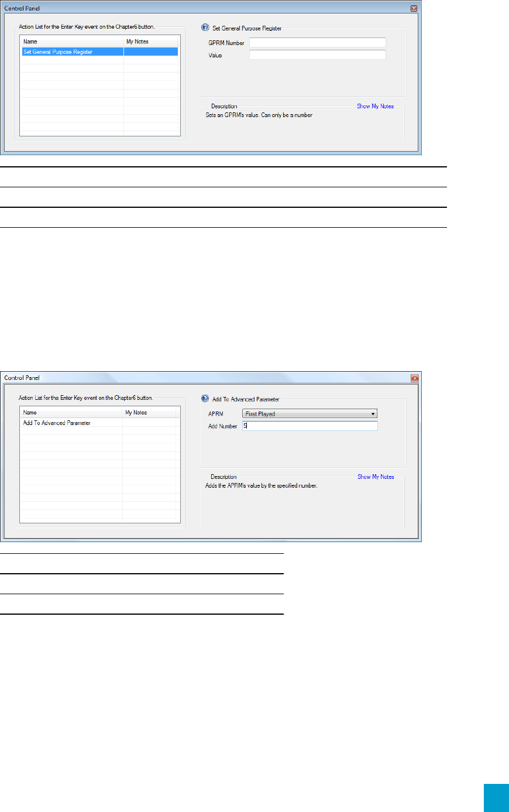Close the lower Control Panel window

click(414, 378)
